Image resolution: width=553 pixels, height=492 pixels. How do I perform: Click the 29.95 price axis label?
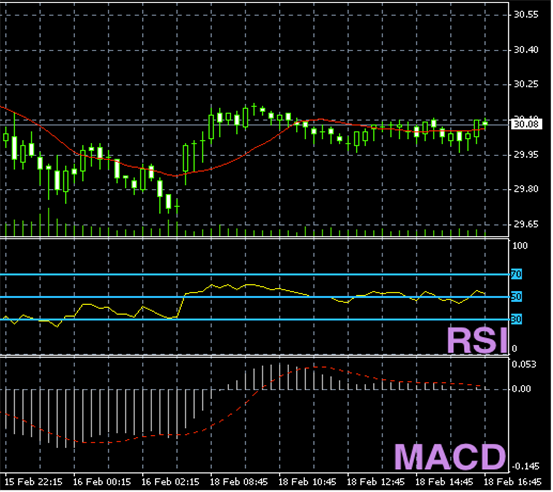(x=526, y=155)
